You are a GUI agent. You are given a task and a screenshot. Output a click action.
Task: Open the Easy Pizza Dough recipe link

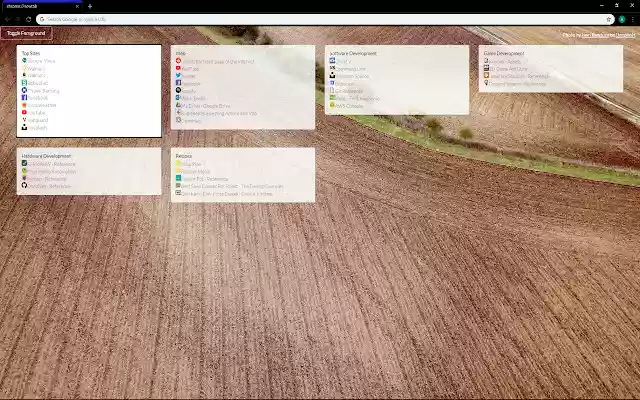227,194
